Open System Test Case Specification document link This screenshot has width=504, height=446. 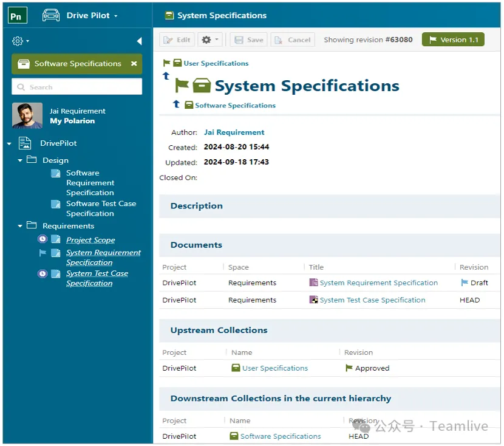[x=373, y=300]
